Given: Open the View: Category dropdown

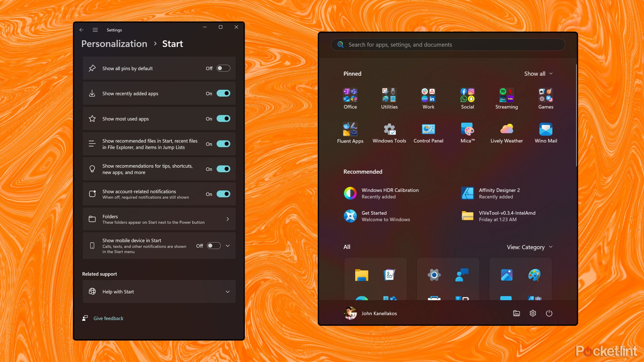Looking at the screenshot, I should 529,247.
